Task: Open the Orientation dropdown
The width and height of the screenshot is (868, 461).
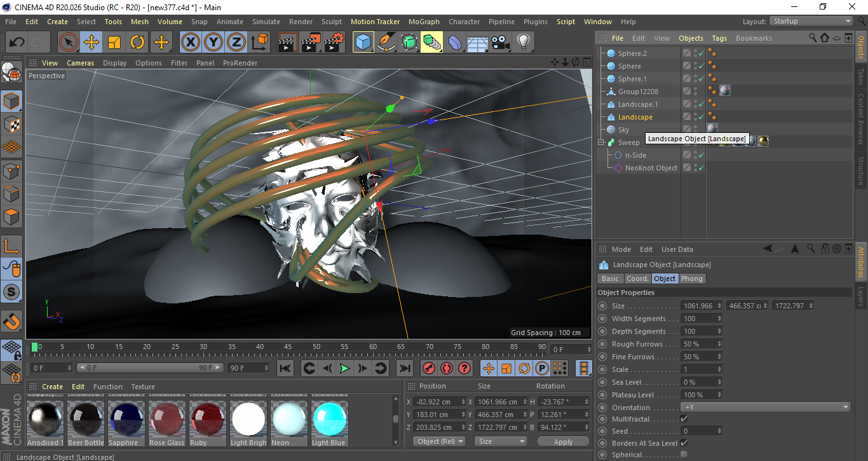Action: [x=765, y=407]
